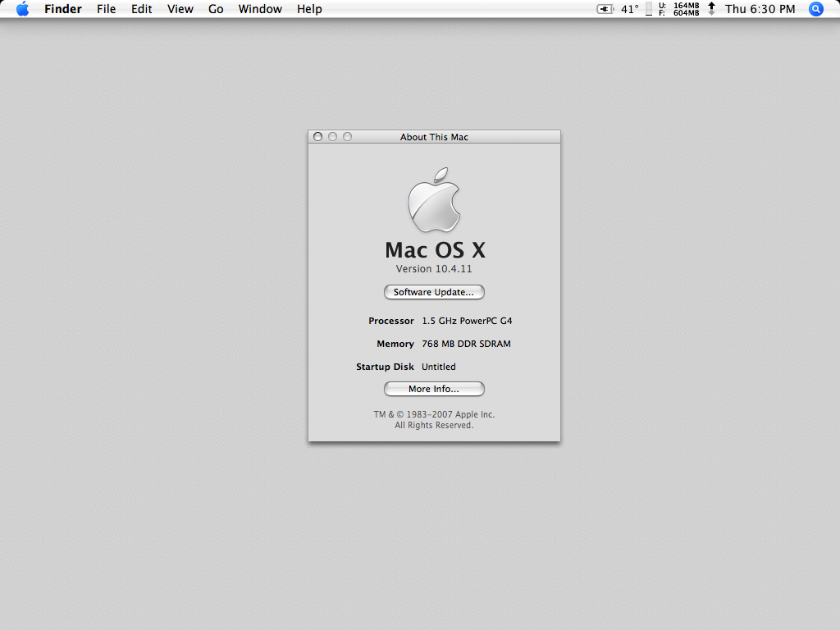The image size is (840, 630).
Task: Click the More Info... button
Action: (x=434, y=389)
